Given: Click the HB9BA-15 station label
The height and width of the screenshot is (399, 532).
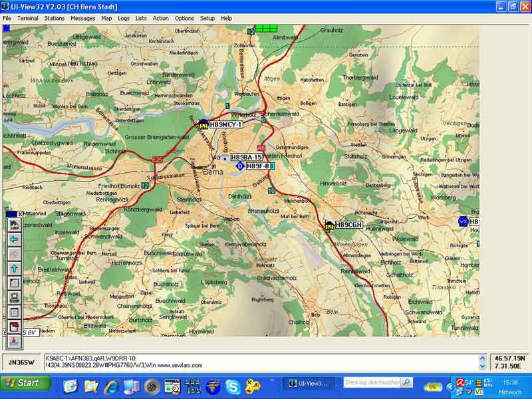Looking at the screenshot, I should pyautogui.click(x=247, y=157).
